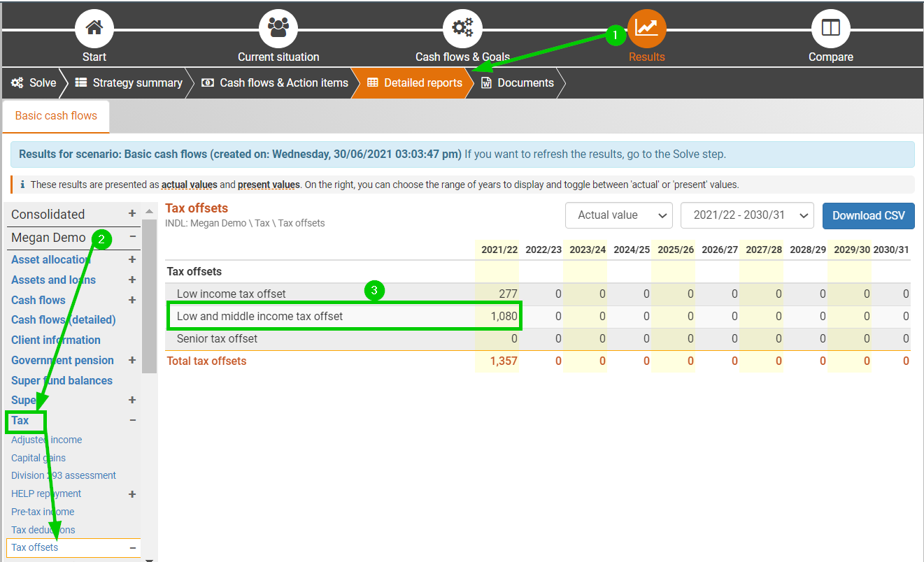Open Current situation people icon
The width and height of the screenshot is (924, 562).
pyautogui.click(x=278, y=29)
